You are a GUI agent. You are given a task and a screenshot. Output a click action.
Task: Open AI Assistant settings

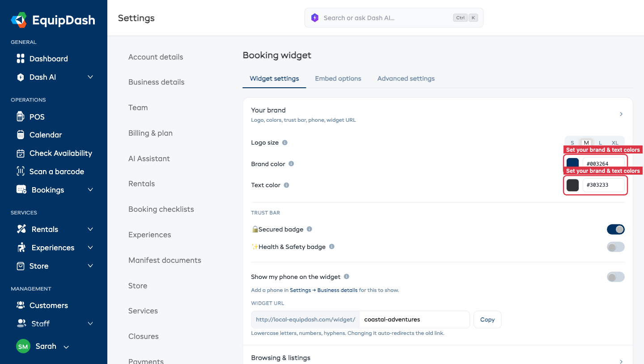(x=149, y=158)
